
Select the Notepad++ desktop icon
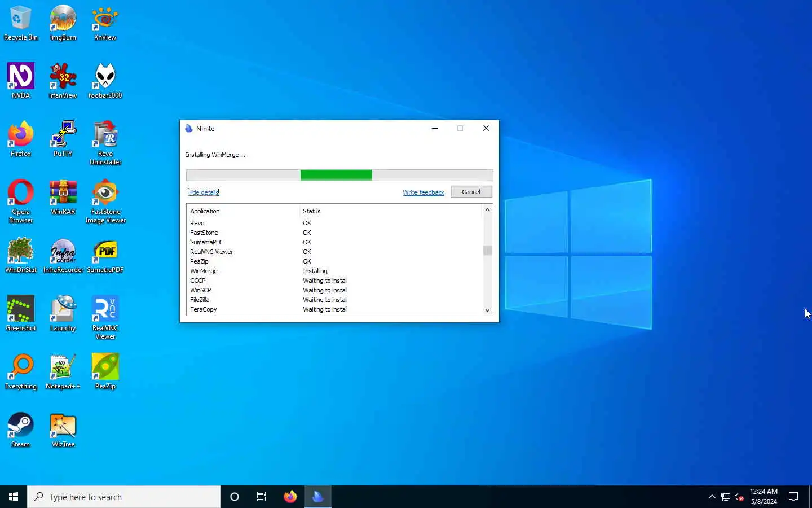(63, 372)
